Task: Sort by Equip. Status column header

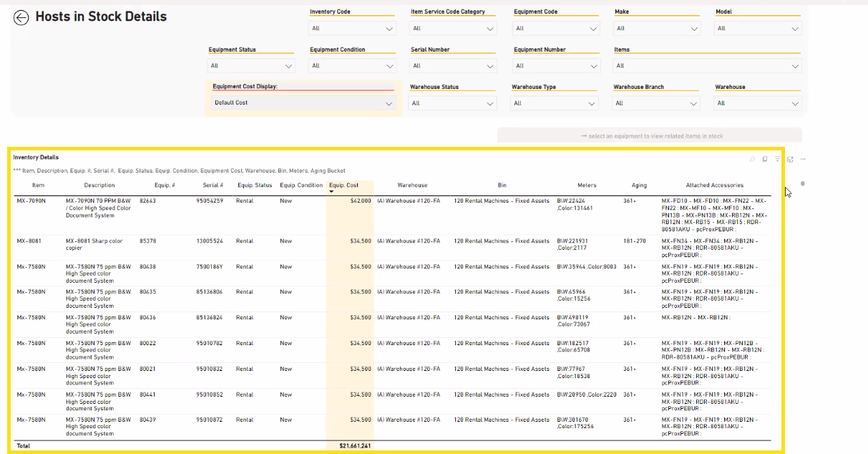Action: pyautogui.click(x=255, y=185)
